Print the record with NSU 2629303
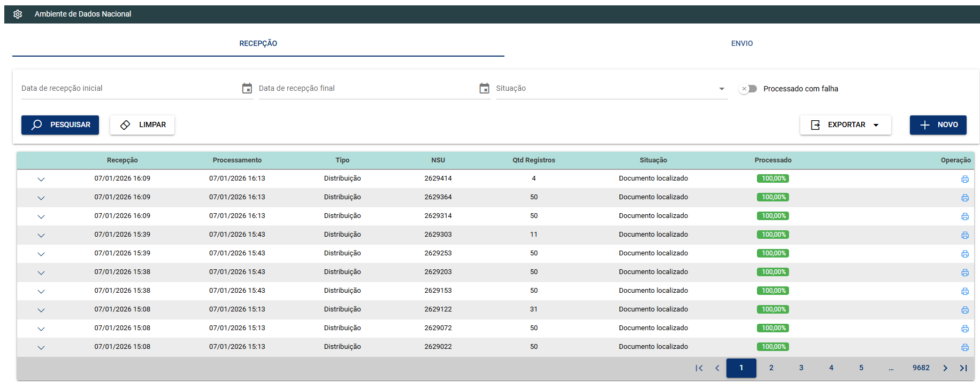The image size is (980, 382). pyautogui.click(x=964, y=235)
